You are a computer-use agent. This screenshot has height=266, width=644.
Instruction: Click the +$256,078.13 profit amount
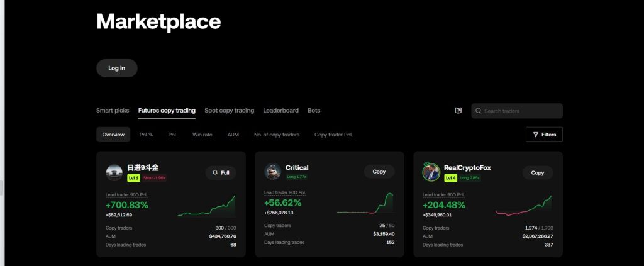click(279, 213)
